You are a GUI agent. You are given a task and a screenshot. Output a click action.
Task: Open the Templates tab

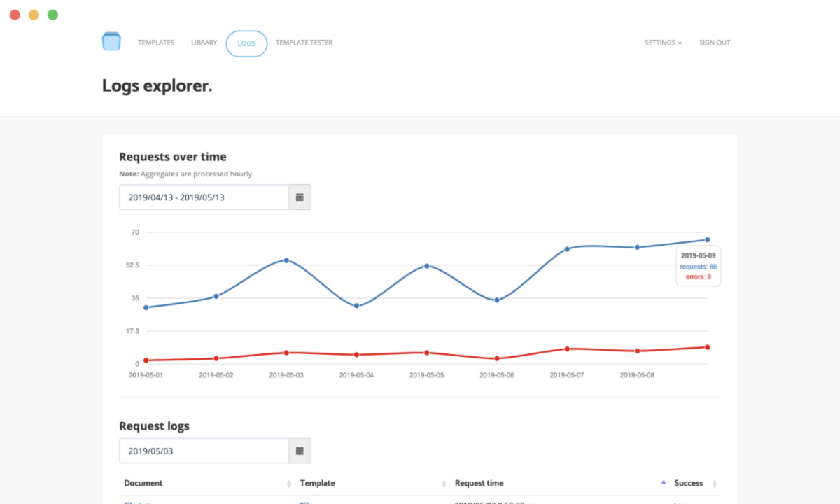(156, 43)
